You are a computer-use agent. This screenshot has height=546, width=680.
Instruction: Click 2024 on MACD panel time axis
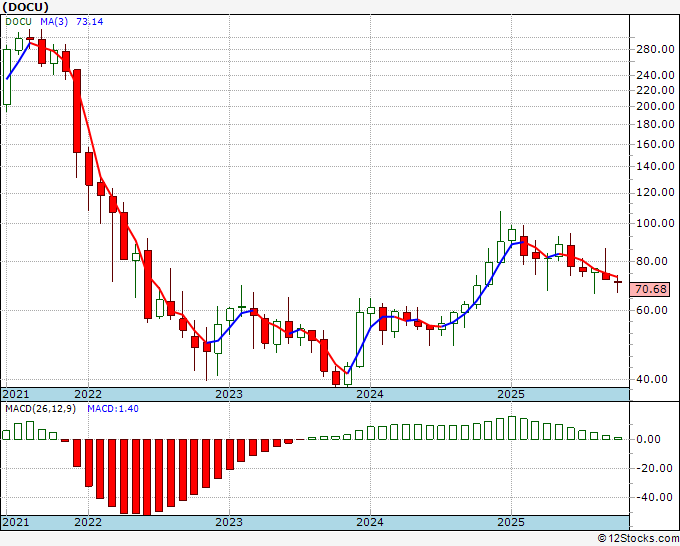tap(370, 522)
